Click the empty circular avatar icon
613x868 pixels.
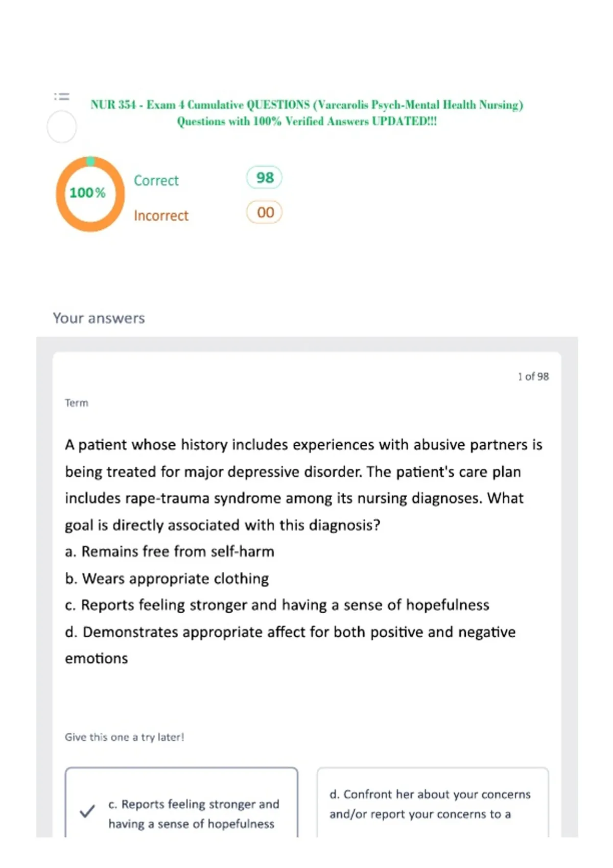[x=62, y=127]
